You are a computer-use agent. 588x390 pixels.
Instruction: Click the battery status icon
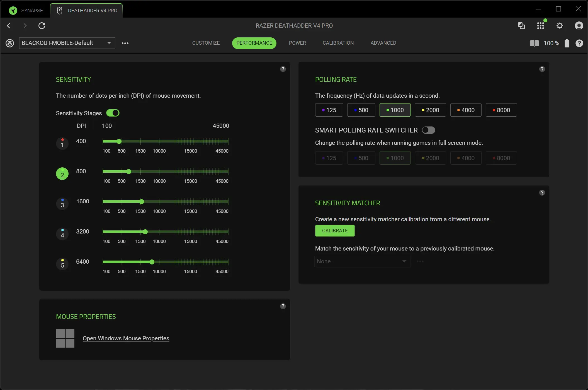click(567, 43)
